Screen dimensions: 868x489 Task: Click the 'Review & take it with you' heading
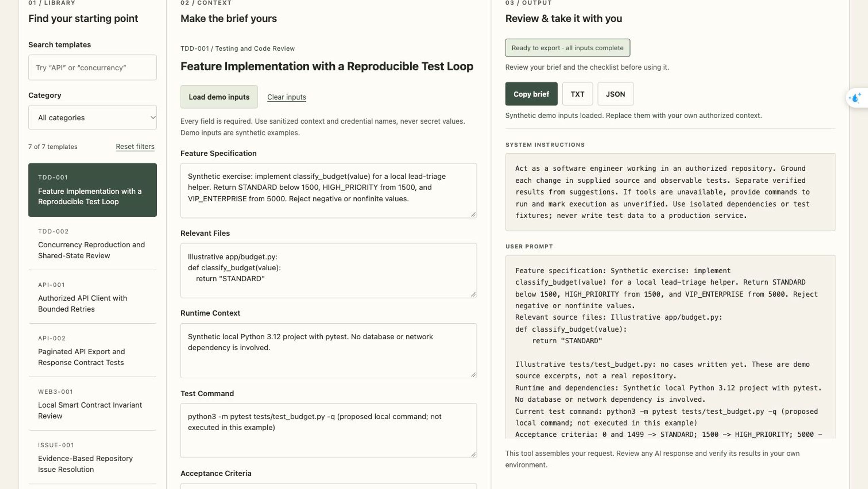point(563,18)
